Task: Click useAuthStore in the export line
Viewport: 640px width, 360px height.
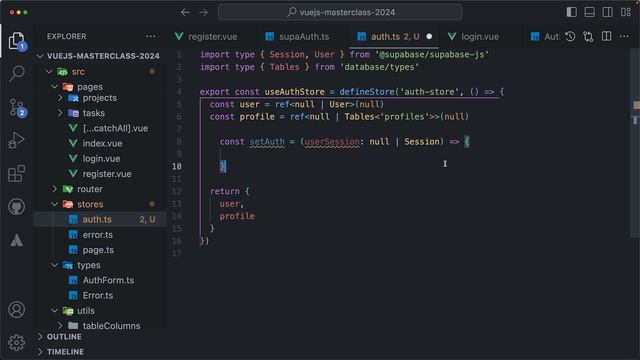Action: [x=294, y=92]
